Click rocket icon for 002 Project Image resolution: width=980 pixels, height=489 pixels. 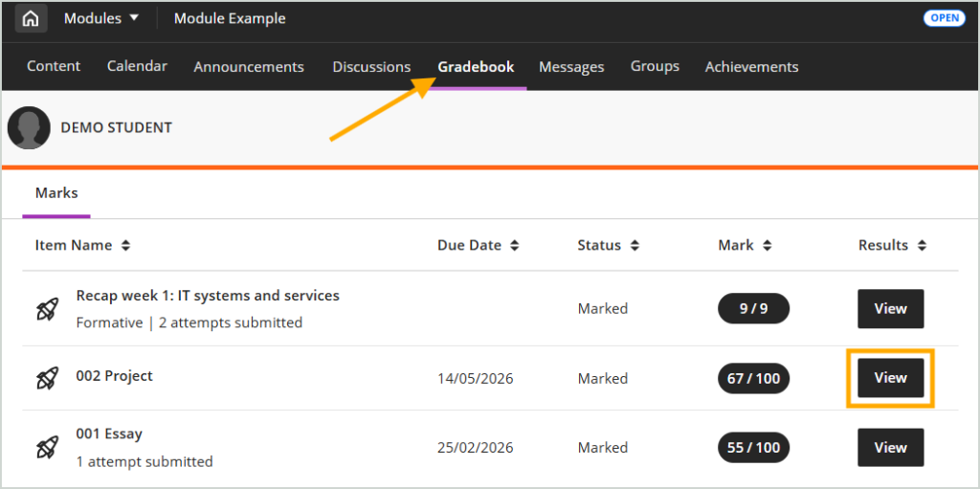[48, 378]
